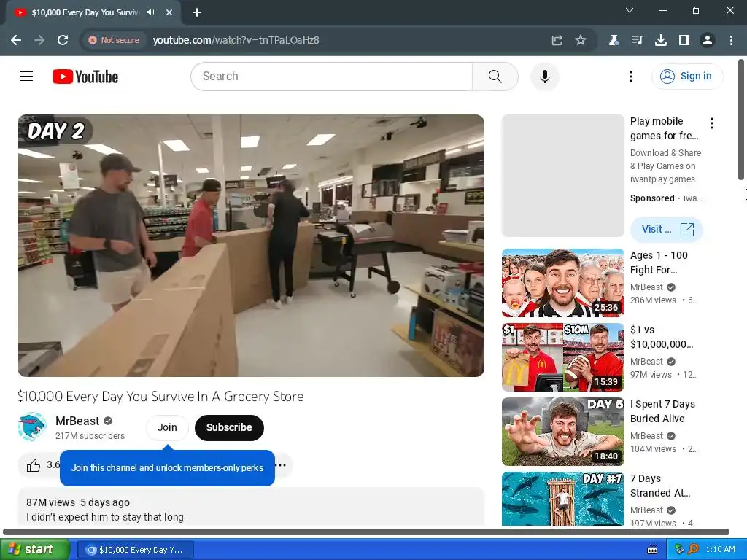
Task: Mute tab via speaker icon on tab
Action: (x=151, y=12)
